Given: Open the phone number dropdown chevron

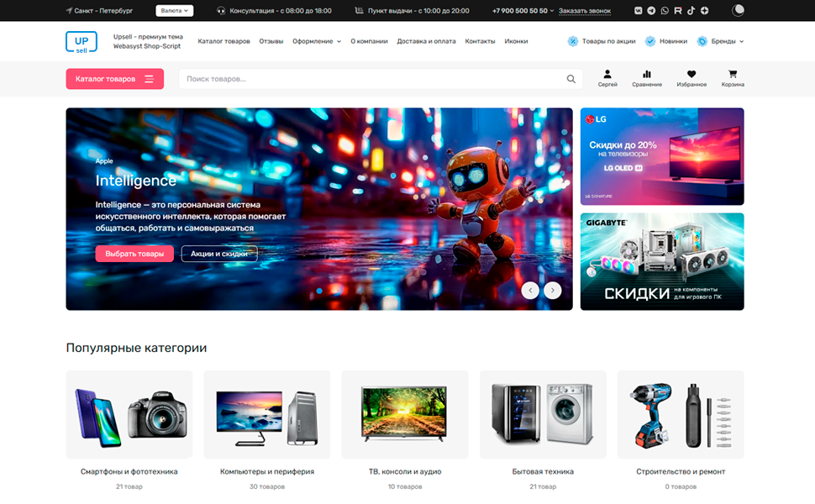Looking at the screenshot, I should [552, 10].
